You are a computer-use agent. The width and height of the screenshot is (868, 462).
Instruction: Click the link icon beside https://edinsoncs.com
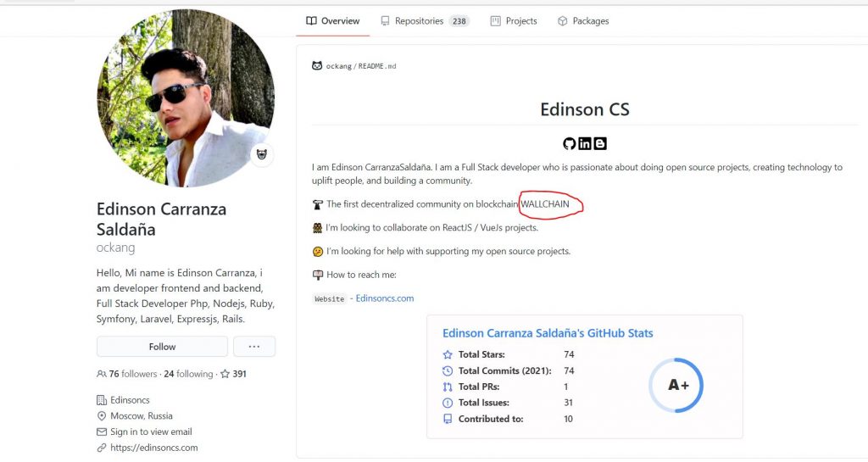102,448
